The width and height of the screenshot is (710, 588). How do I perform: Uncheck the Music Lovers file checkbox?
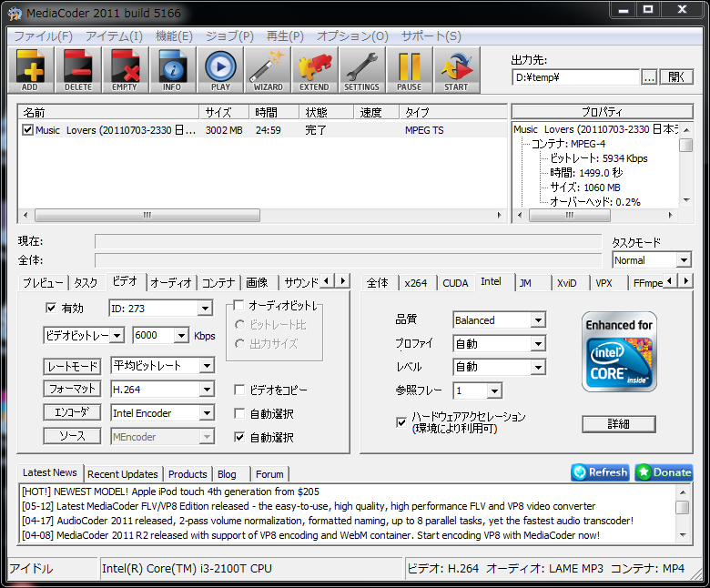pyautogui.click(x=27, y=130)
